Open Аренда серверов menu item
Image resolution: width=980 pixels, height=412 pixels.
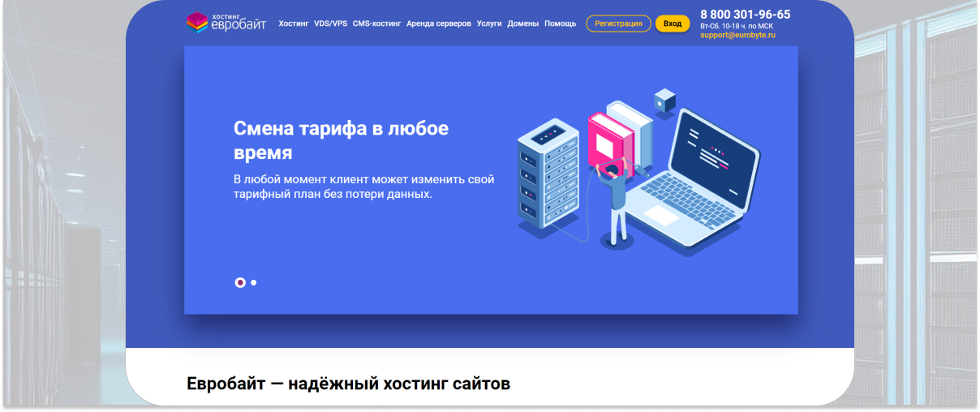point(439,24)
